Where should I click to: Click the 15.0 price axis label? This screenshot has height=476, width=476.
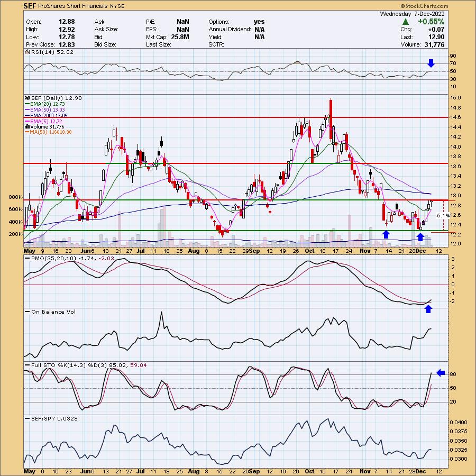click(456, 98)
